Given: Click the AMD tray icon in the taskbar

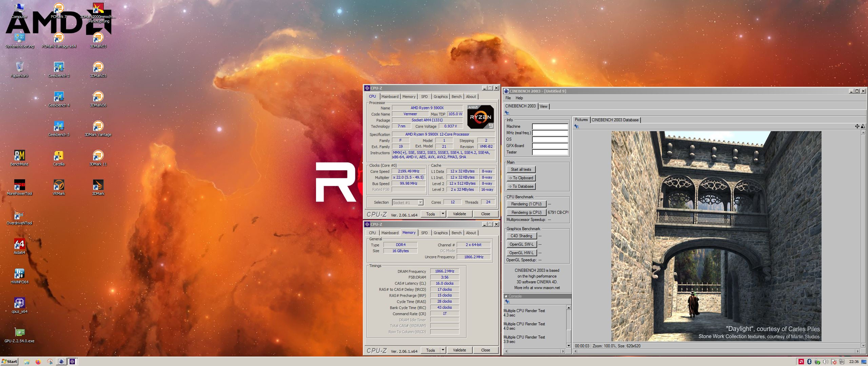Looking at the screenshot, I should pyautogui.click(x=801, y=362).
